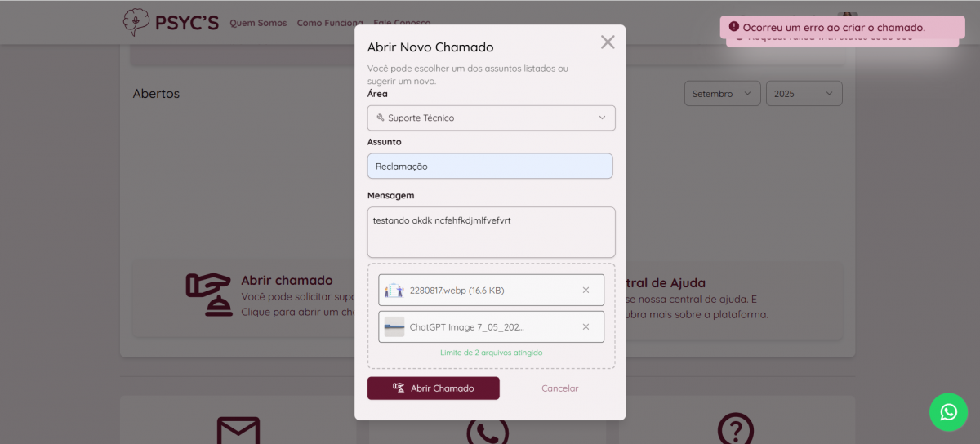Click the ChatGPT Image file thumbnail
This screenshot has width=980, height=444.
click(394, 326)
